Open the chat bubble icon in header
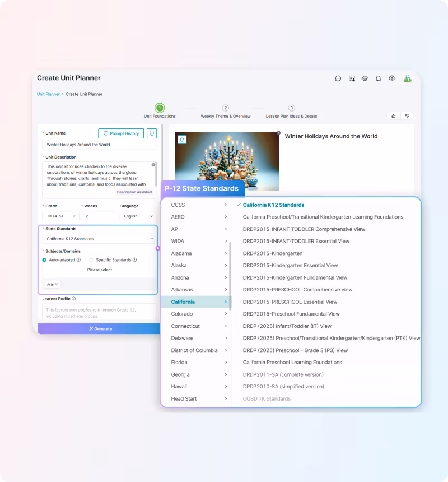The height and width of the screenshot is (482, 448). [338, 78]
